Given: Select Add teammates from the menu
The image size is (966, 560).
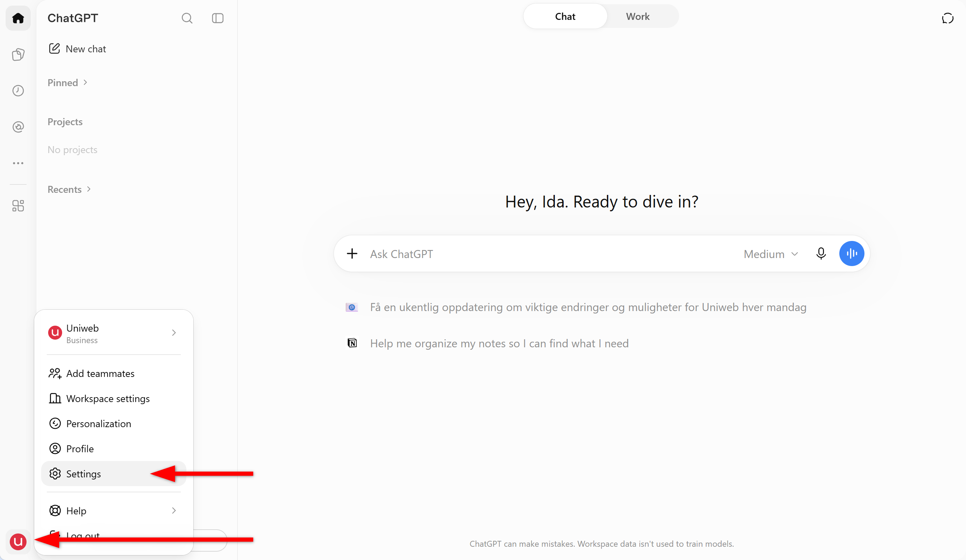Looking at the screenshot, I should [113, 373].
